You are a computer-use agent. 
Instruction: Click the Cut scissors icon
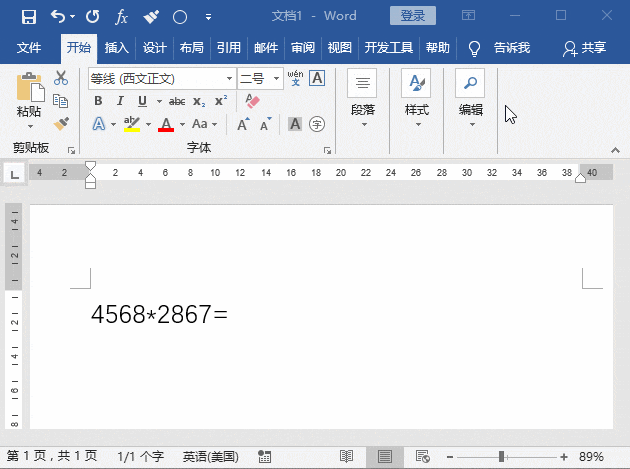61,78
